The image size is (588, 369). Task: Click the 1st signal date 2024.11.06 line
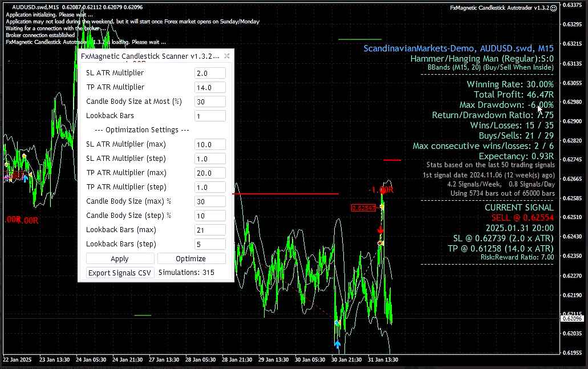click(489, 175)
